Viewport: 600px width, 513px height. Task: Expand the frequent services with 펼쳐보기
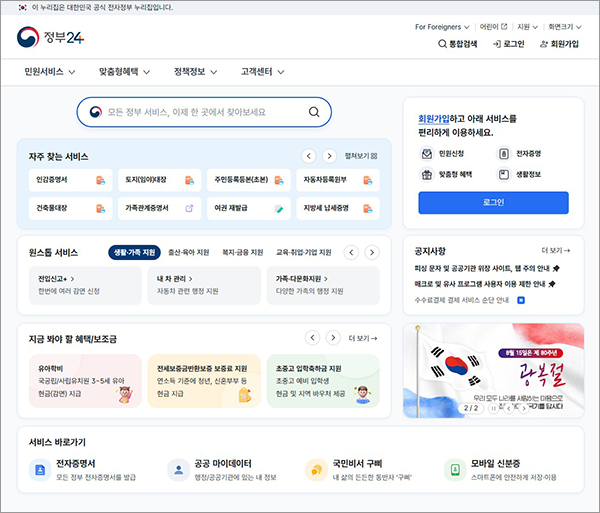[361, 156]
